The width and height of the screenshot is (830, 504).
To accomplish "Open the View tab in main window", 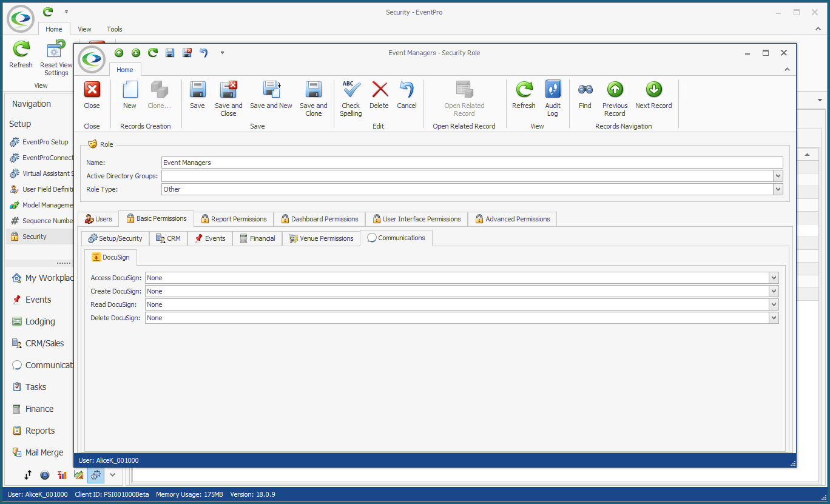I will [x=85, y=29].
